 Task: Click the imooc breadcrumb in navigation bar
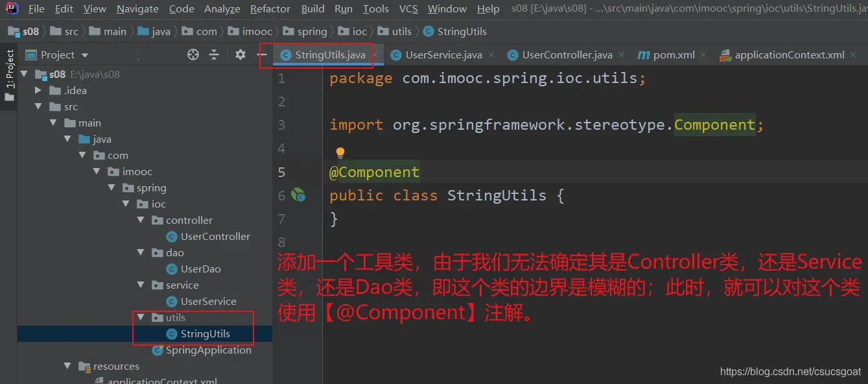tap(251, 31)
